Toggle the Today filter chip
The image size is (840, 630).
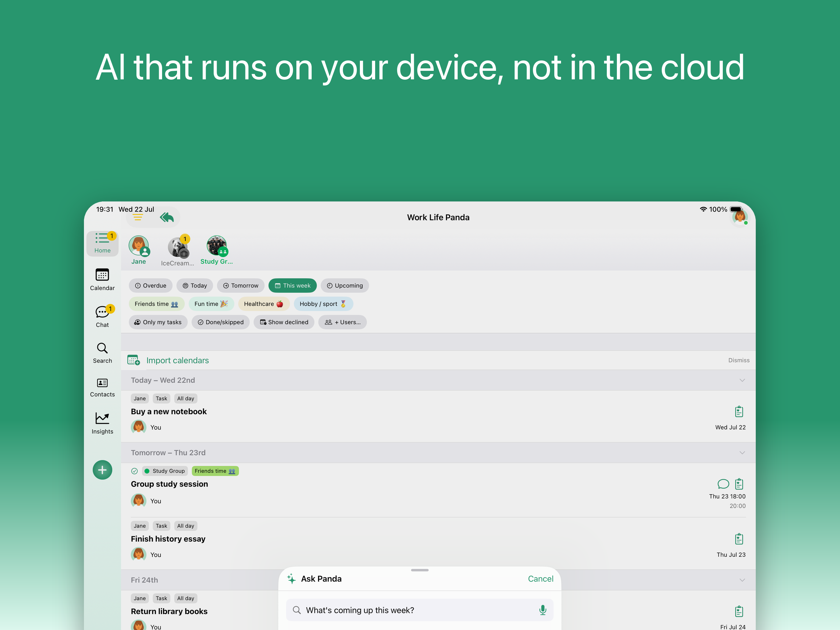click(195, 286)
